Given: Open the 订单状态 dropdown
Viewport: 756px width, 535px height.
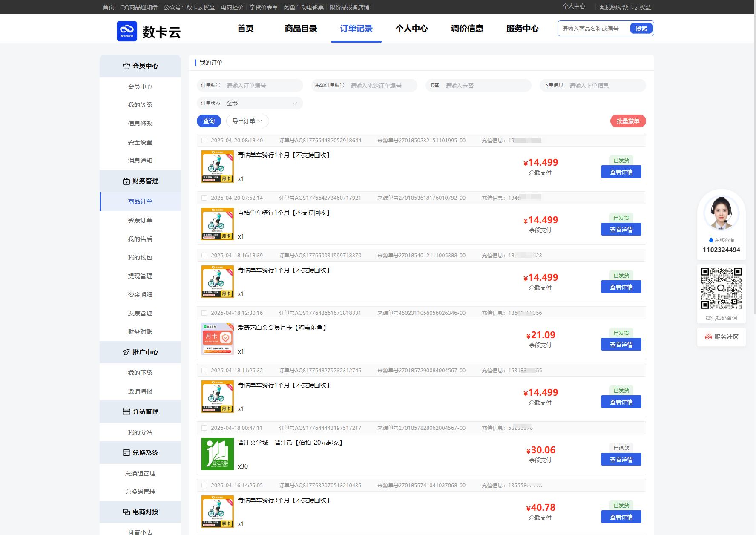Looking at the screenshot, I should [250, 103].
